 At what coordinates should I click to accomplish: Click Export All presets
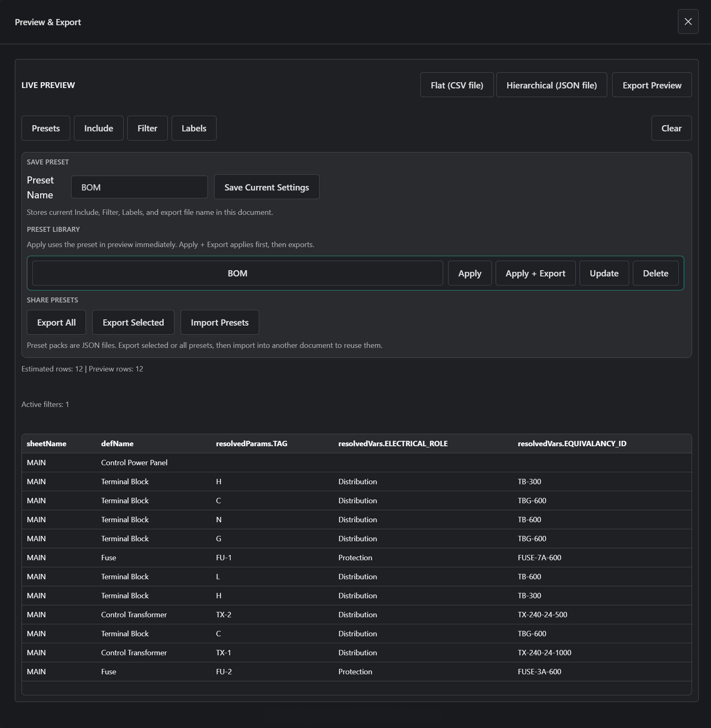pos(56,322)
